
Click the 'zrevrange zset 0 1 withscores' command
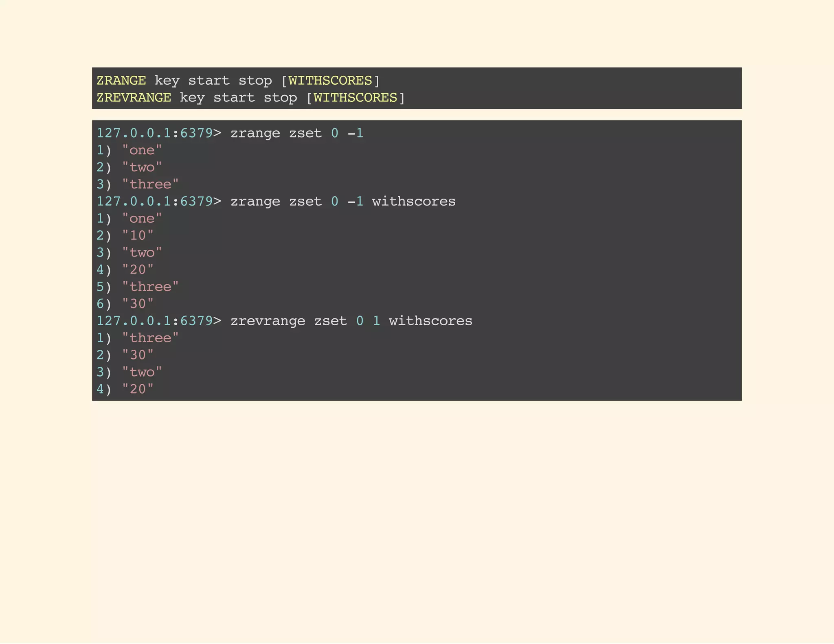click(351, 321)
